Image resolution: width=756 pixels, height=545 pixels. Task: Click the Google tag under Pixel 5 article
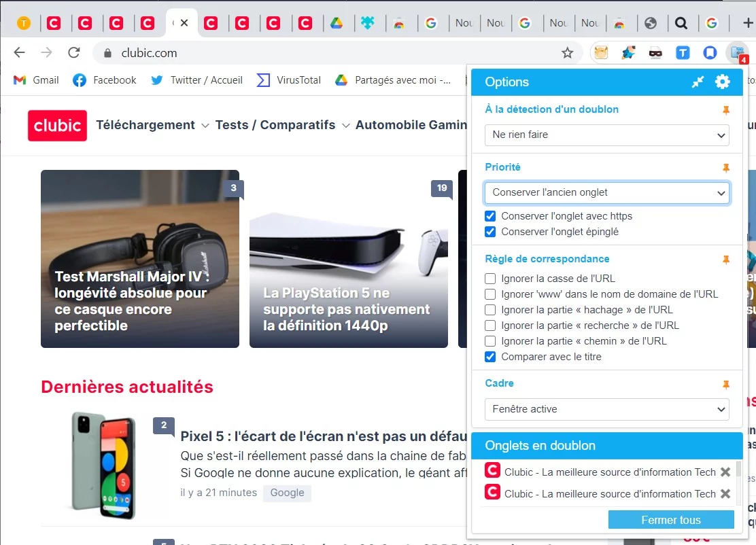click(x=287, y=493)
